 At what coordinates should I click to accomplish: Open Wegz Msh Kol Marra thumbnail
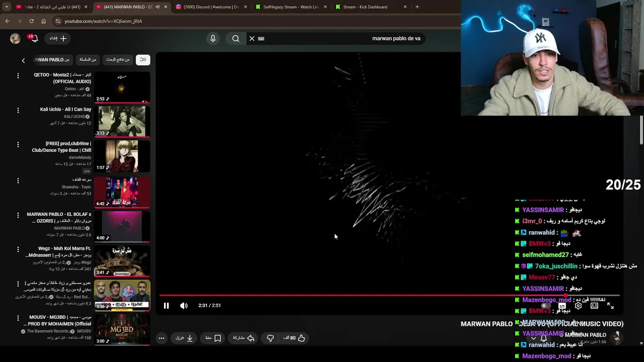[122, 261]
